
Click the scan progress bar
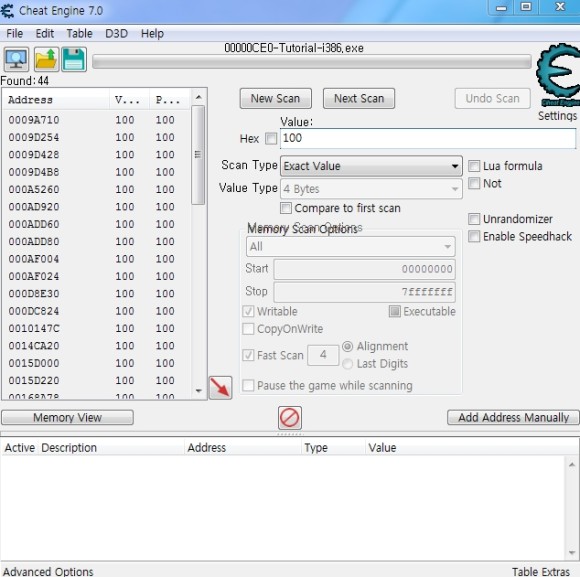click(x=312, y=61)
